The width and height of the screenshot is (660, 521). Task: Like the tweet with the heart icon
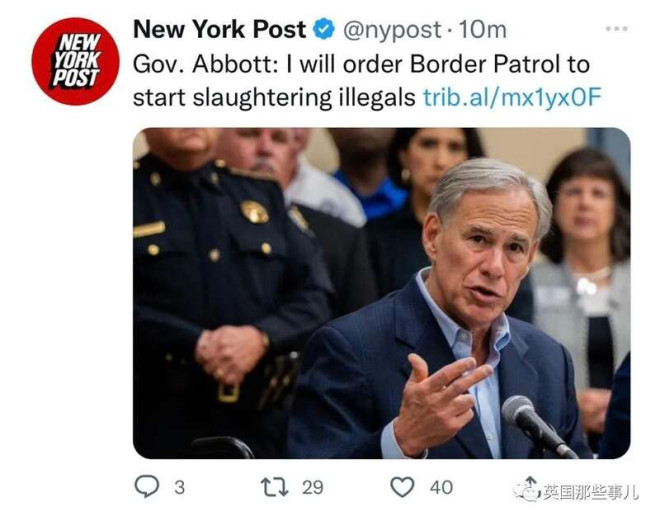[x=402, y=487]
